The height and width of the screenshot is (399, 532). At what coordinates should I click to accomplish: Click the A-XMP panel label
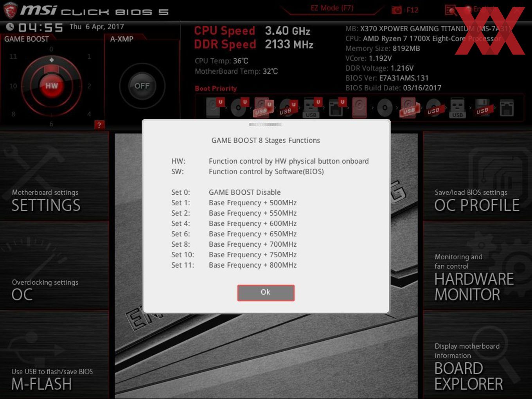[x=122, y=39]
